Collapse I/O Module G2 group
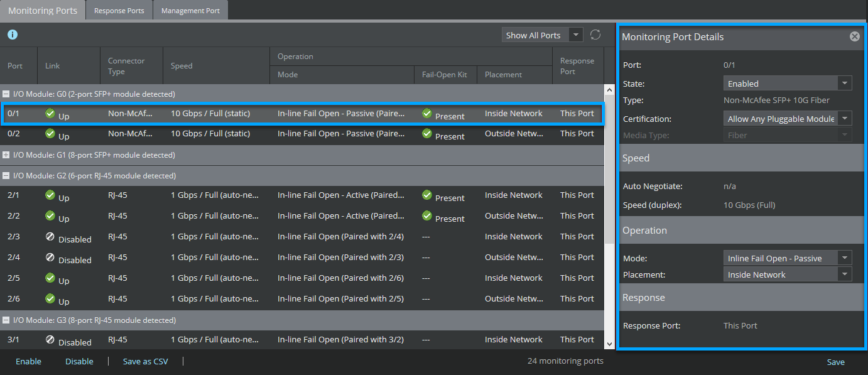Viewport: 868px width, 375px height. click(6, 175)
